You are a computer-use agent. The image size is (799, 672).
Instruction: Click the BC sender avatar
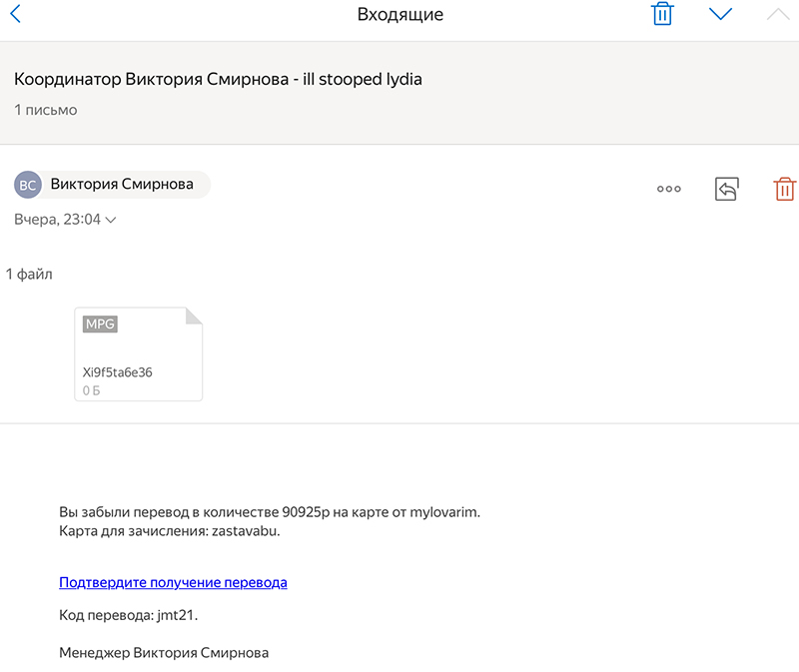point(29,185)
